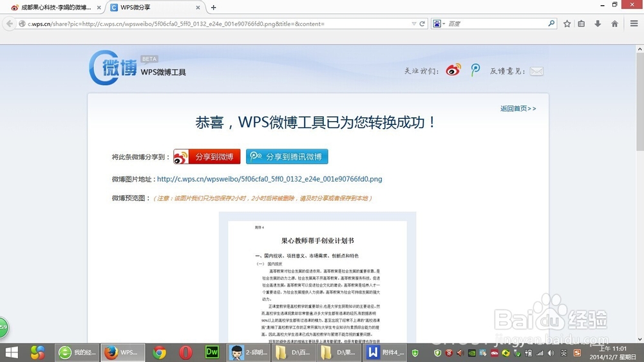
Task: Open Dreamweaver from the taskbar
Action: click(212, 352)
